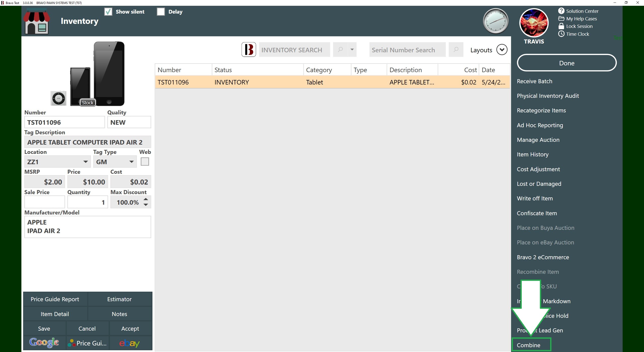The image size is (644, 352).
Task: Select Manage Auction
Action: pyautogui.click(x=538, y=140)
